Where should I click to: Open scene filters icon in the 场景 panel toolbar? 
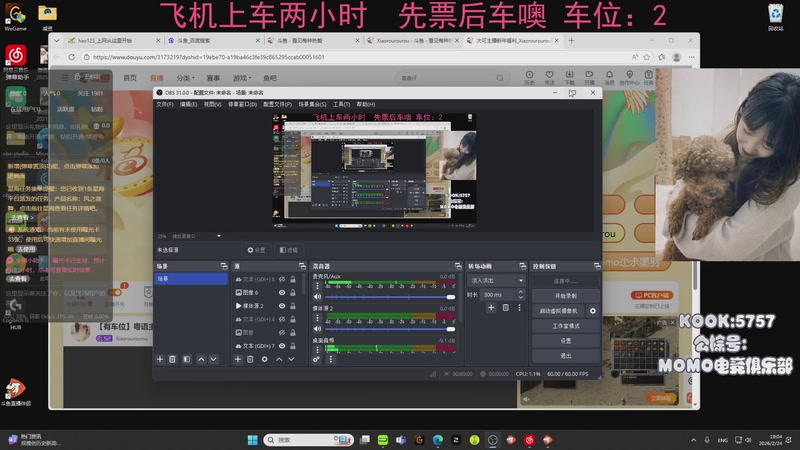[x=187, y=359]
